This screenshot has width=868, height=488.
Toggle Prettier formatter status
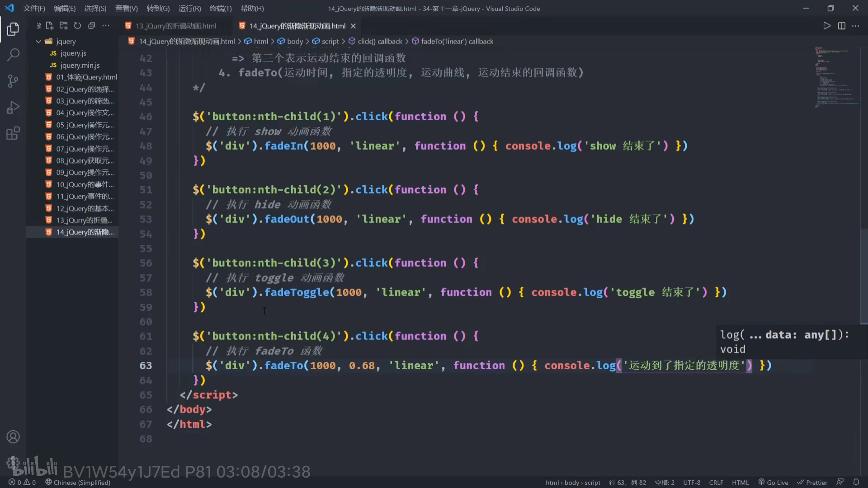(812, 482)
